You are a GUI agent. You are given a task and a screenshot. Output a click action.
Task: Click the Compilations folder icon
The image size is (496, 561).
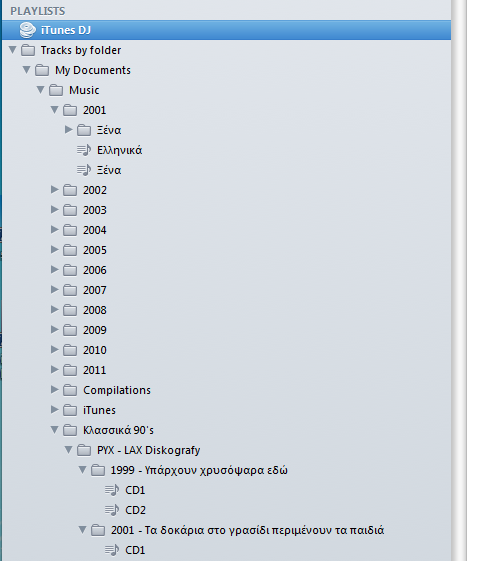[x=70, y=390]
